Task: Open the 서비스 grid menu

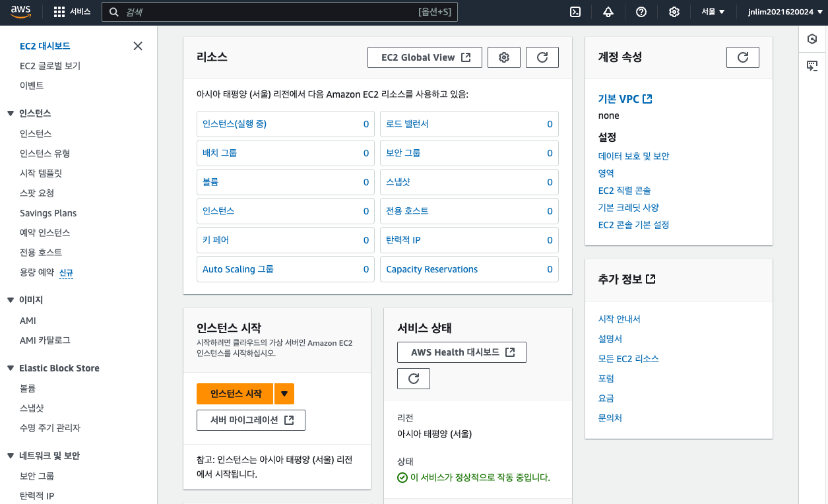Action: pos(72,12)
